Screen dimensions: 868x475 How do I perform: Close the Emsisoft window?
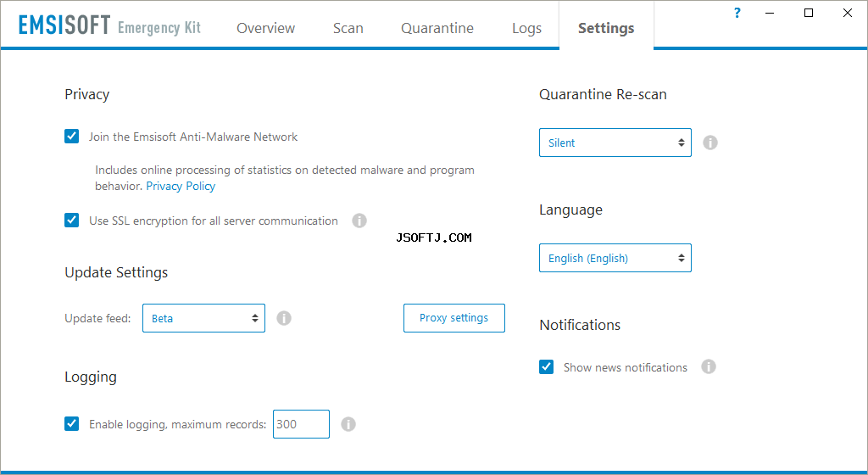tap(848, 13)
